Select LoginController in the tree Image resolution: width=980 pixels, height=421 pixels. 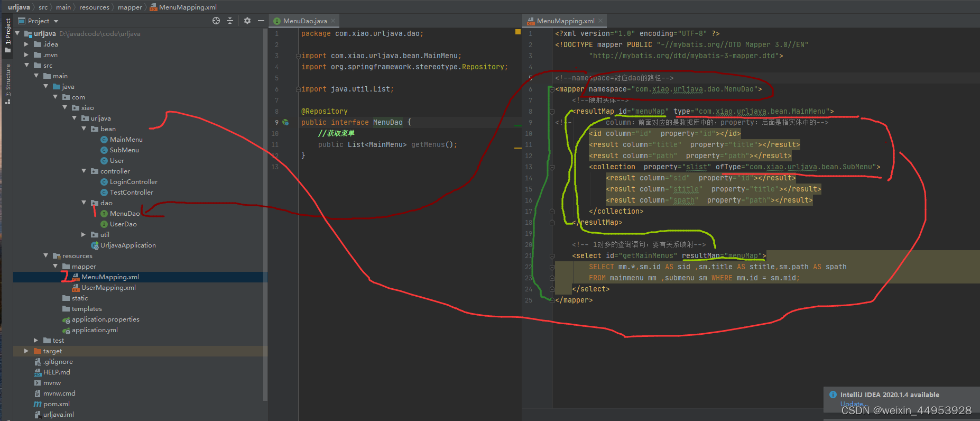133,182
